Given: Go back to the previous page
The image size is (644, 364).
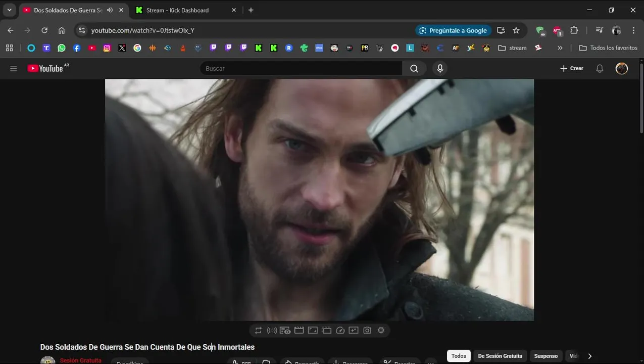Looking at the screenshot, I should click(x=11, y=30).
